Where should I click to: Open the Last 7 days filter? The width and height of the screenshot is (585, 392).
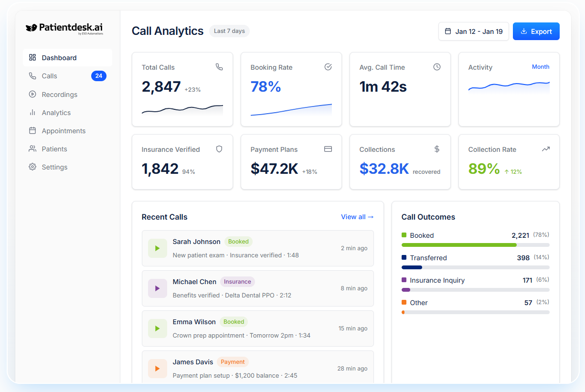click(x=229, y=31)
